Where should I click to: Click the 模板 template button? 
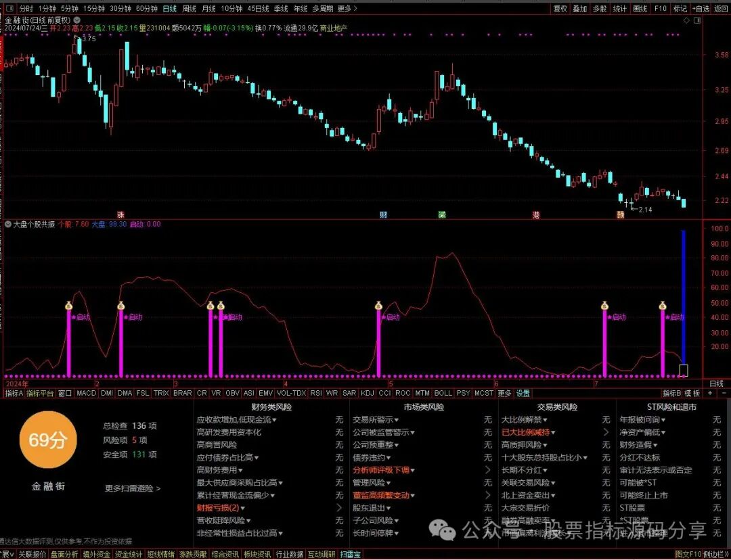(693, 393)
